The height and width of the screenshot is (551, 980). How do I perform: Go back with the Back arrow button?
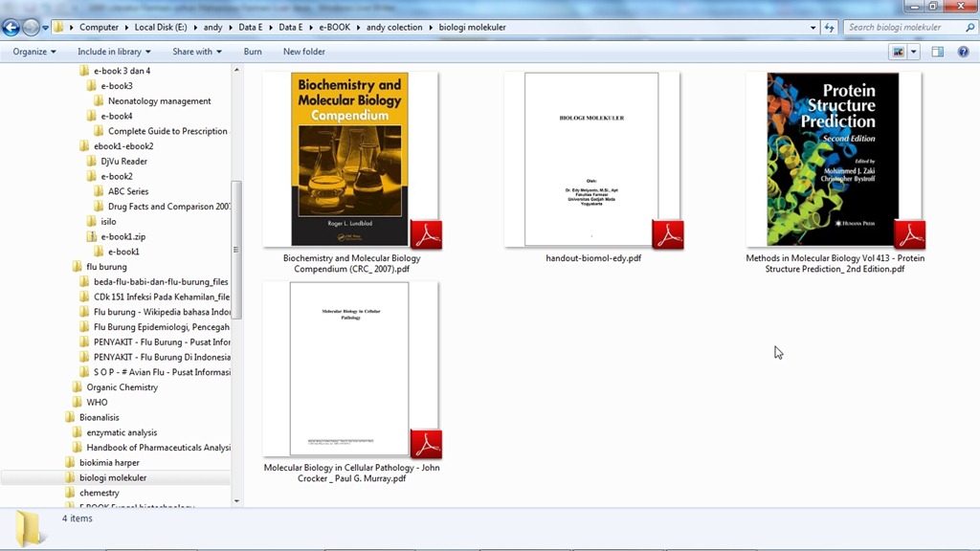pos(11,28)
